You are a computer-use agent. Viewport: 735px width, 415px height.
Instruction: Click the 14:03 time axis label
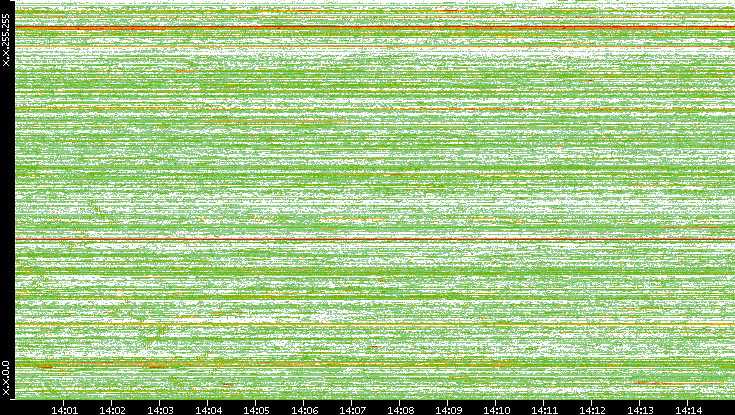pos(160,410)
